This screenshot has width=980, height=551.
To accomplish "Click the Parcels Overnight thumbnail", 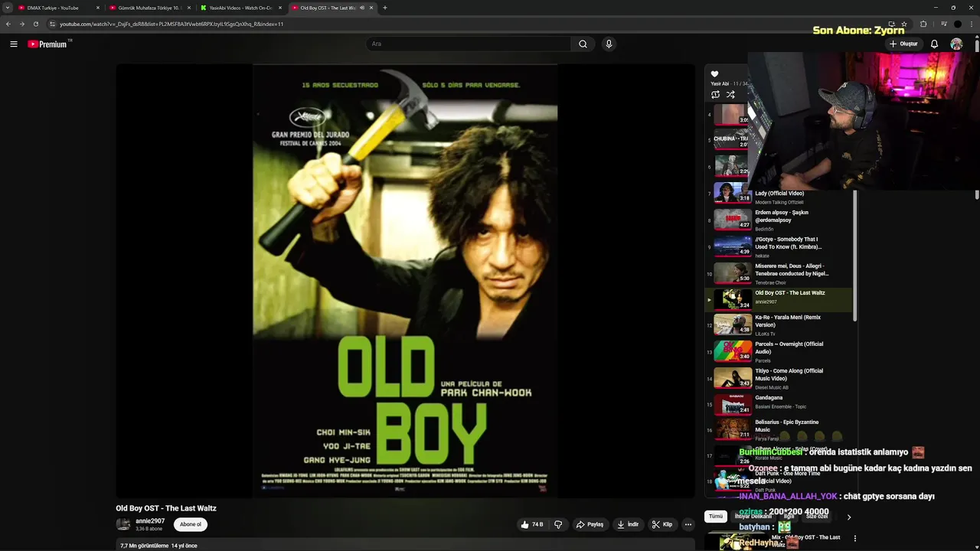I will pos(733,351).
